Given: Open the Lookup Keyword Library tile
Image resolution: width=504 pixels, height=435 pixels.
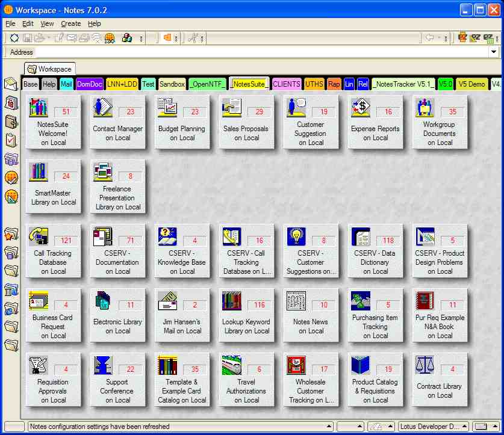Looking at the screenshot, I should pos(246,315).
